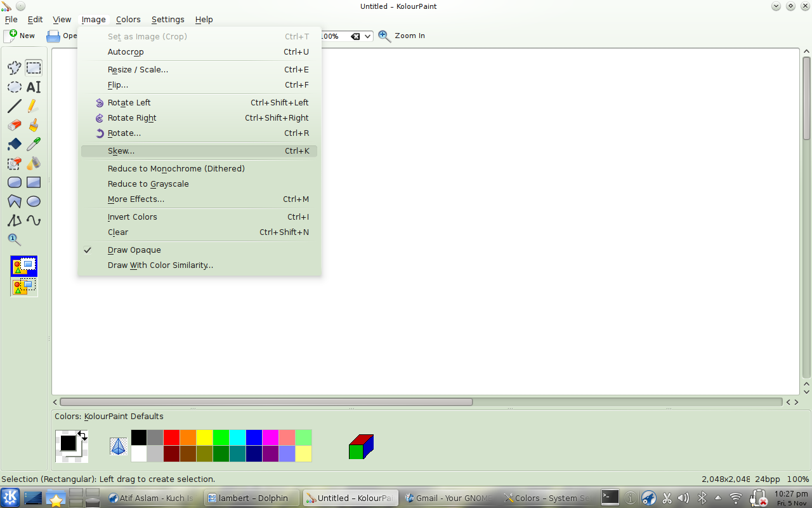The image size is (812, 508).
Task: Choose Draw With Color Similarity... entry
Action: pyautogui.click(x=199, y=265)
